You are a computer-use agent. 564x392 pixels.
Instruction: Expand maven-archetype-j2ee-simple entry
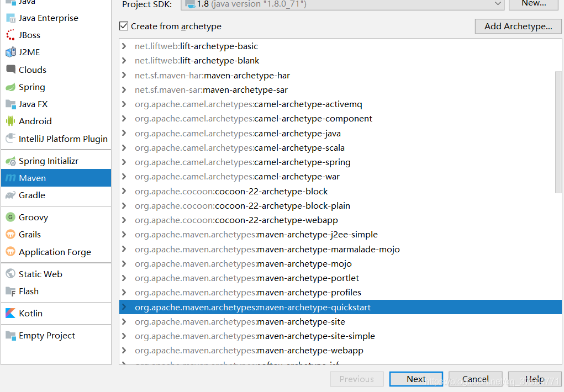[124, 235]
